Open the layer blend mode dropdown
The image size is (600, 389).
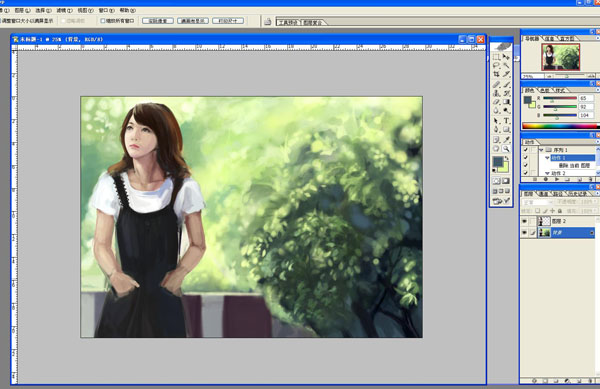(538, 202)
